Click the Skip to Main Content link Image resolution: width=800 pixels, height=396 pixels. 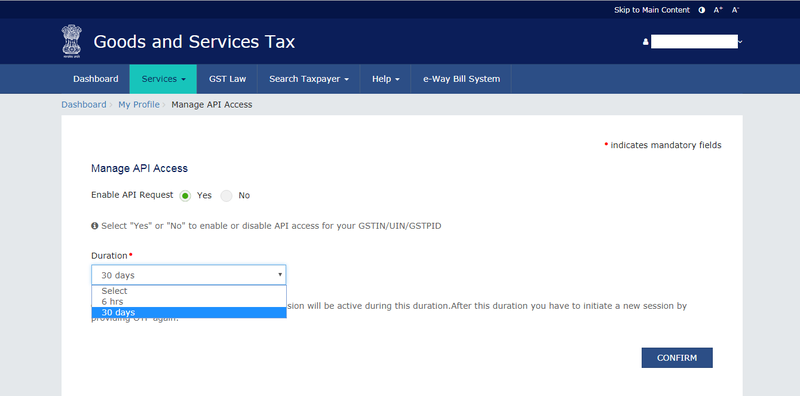[652, 10]
